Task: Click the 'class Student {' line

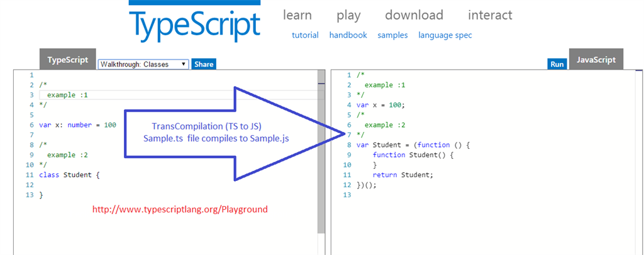Action: coord(69,175)
